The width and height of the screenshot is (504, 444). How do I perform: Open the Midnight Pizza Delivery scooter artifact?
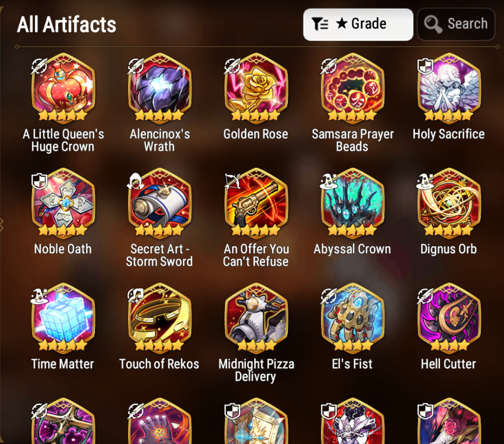coord(256,318)
